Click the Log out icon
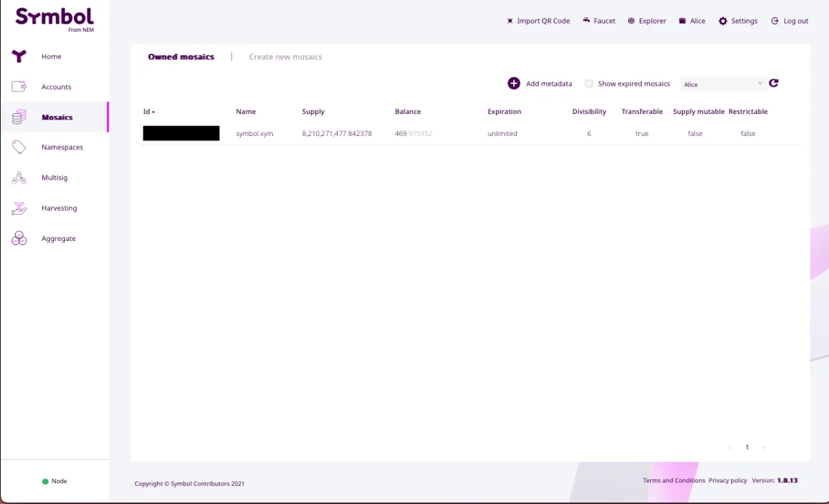This screenshot has height=504, width=829. pos(775,21)
